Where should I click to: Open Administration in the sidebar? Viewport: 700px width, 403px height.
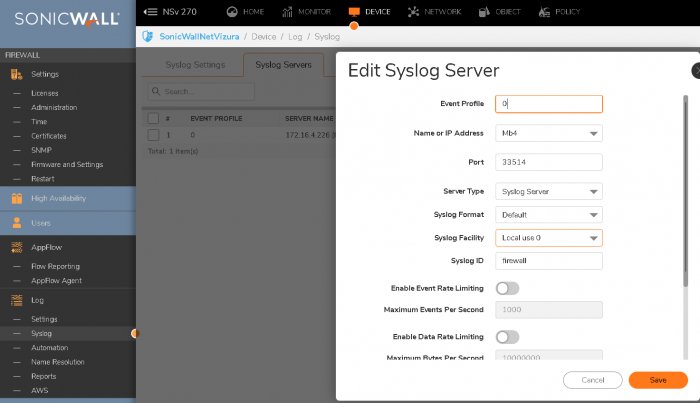54,108
